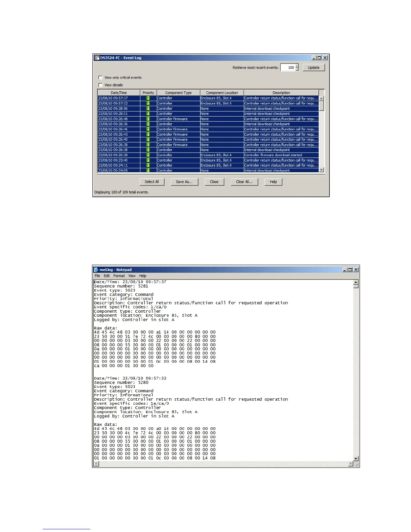This screenshot has height=532, width=411.
Task: Click Notepad vertical scrollbar up arrow
Action: [356, 282]
